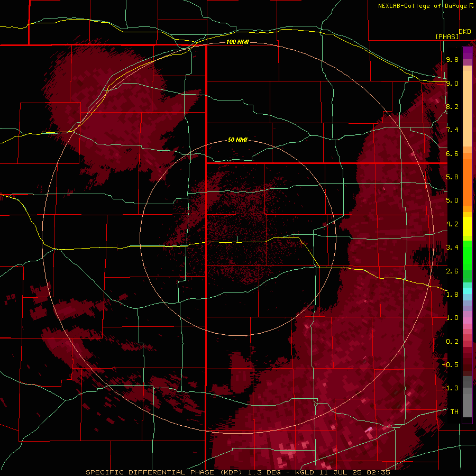
Task: Click the TH threshold label on the scale
Action: point(454,412)
